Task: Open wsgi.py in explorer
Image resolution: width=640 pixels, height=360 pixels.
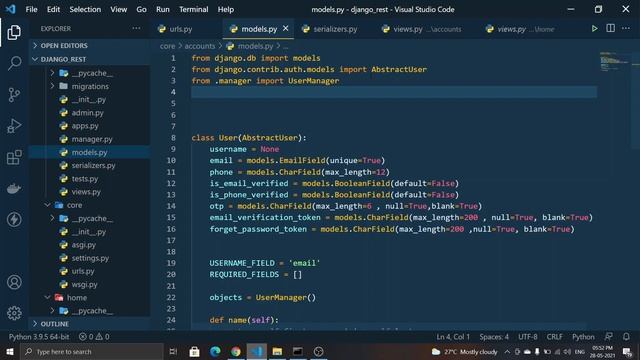Action: 84,284
